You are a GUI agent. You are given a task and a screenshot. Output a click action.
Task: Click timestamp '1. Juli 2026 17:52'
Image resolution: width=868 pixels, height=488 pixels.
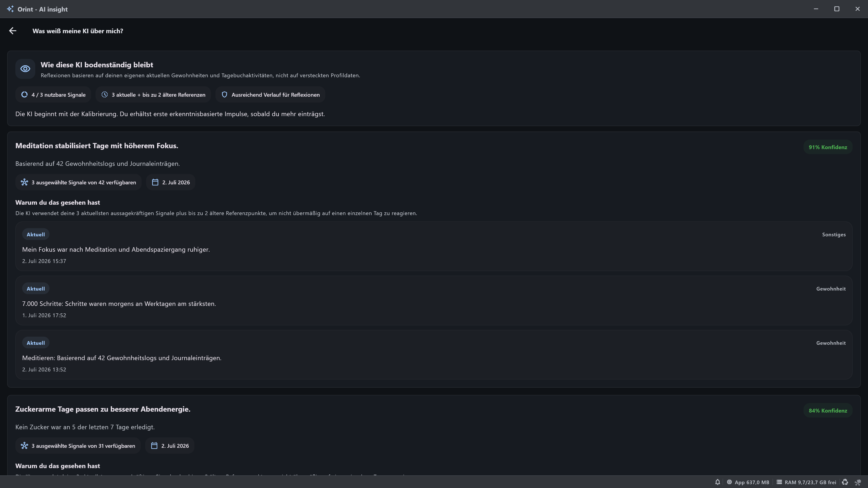[44, 315]
